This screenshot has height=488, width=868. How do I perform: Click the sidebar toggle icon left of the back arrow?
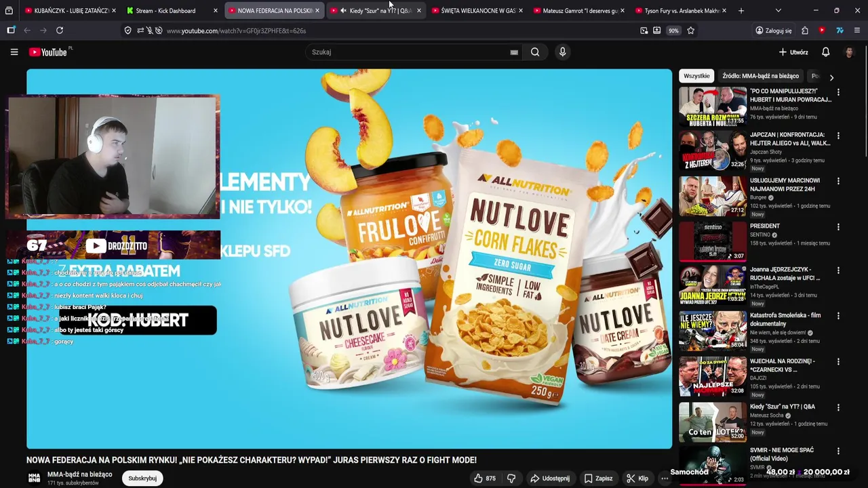[x=11, y=30]
